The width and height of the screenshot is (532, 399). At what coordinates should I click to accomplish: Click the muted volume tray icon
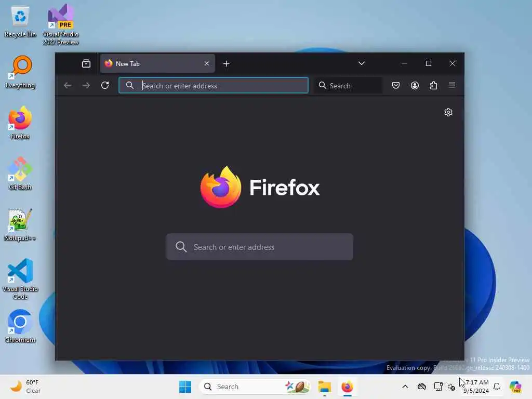[x=451, y=387]
